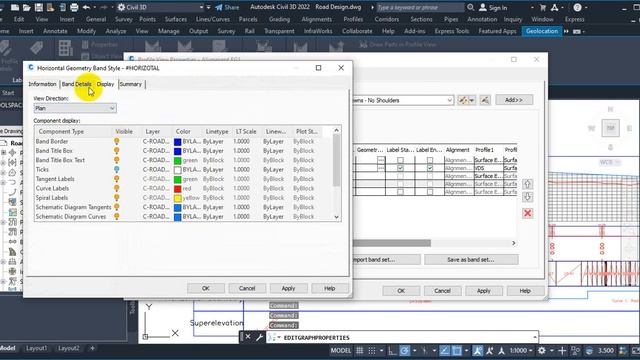Toggle Band Title Box Text visibility bulb
This screenshot has width=640, height=360.
[x=117, y=160]
